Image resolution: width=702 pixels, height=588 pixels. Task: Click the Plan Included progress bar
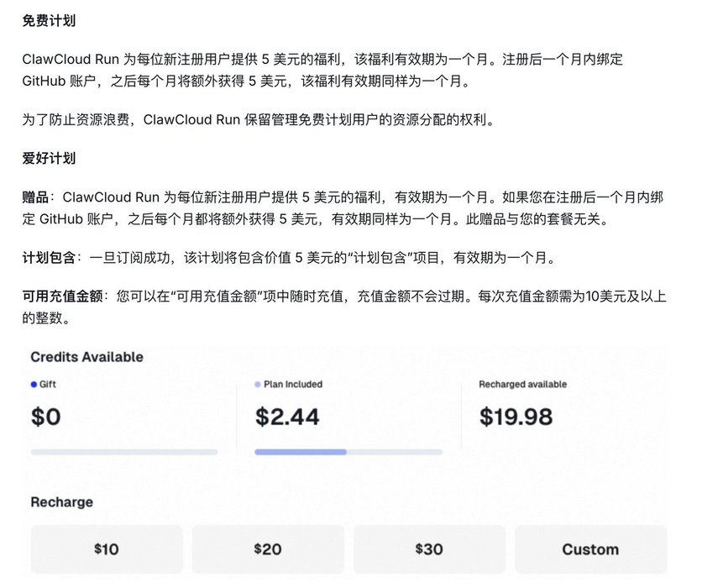tap(348, 452)
